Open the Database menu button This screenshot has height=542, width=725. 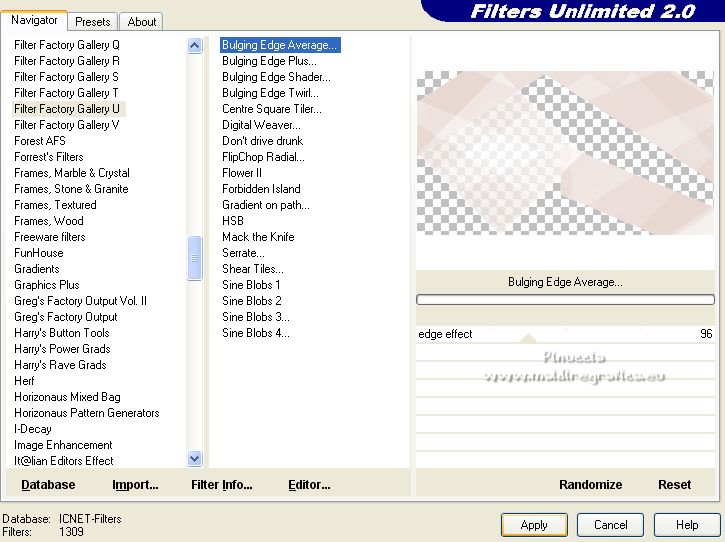[48, 485]
